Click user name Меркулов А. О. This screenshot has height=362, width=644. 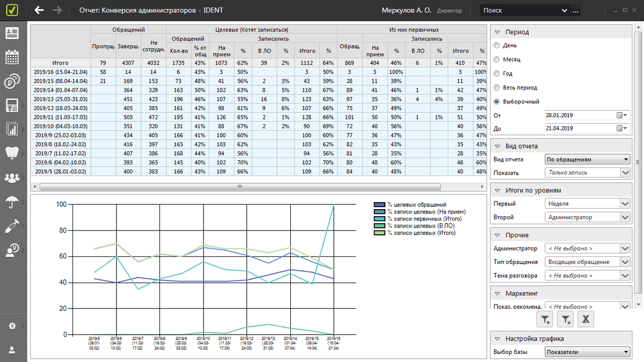[405, 10]
